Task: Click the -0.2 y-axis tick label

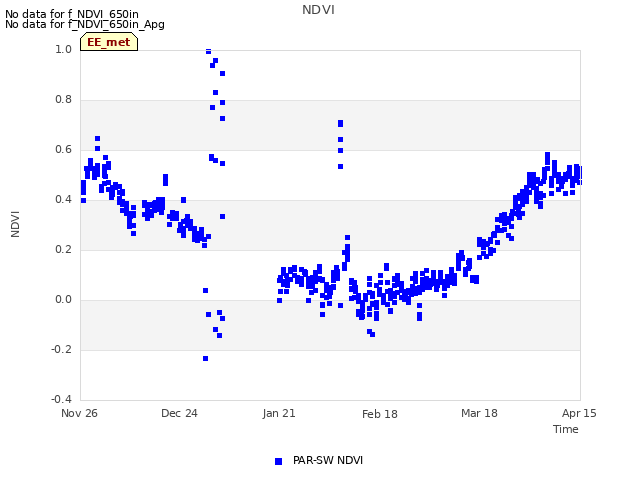Action: [x=61, y=349]
